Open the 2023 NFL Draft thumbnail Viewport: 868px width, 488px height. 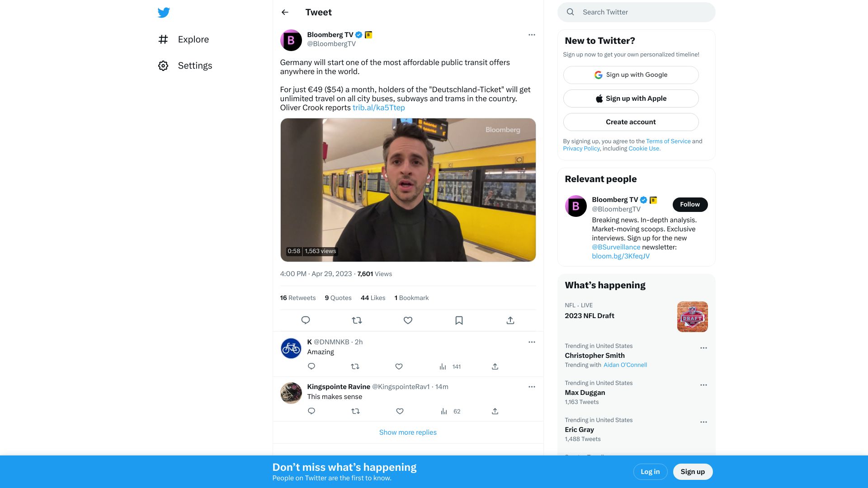click(x=692, y=317)
